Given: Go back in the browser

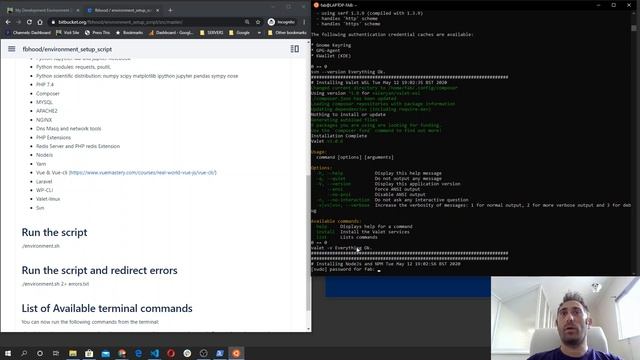Looking at the screenshot, I should pos(8,22).
